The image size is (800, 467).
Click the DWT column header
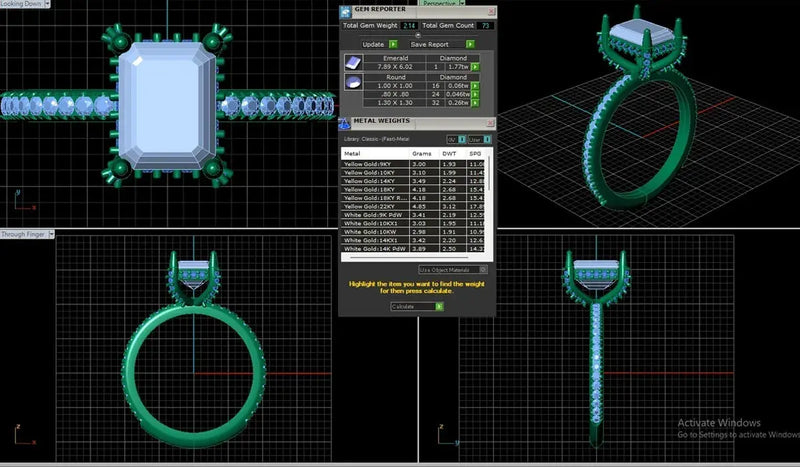(x=452, y=154)
